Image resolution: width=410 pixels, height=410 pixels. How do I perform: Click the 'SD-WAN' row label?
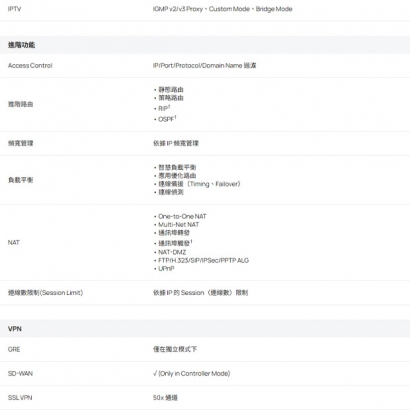[20, 373]
